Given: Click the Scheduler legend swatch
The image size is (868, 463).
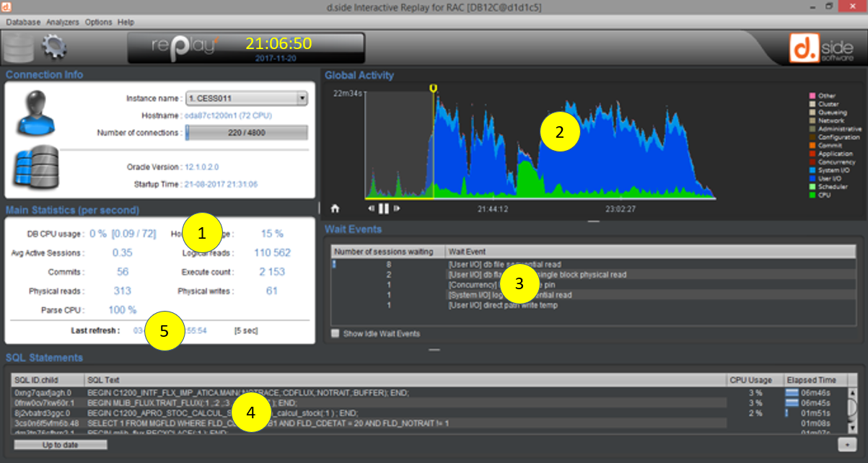Looking at the screenshot, I should 812,187.
